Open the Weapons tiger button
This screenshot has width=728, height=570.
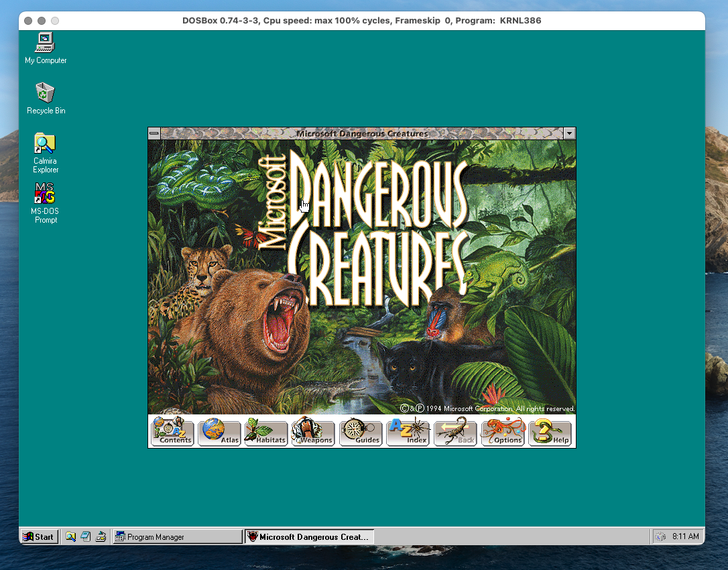click(314, 432)
